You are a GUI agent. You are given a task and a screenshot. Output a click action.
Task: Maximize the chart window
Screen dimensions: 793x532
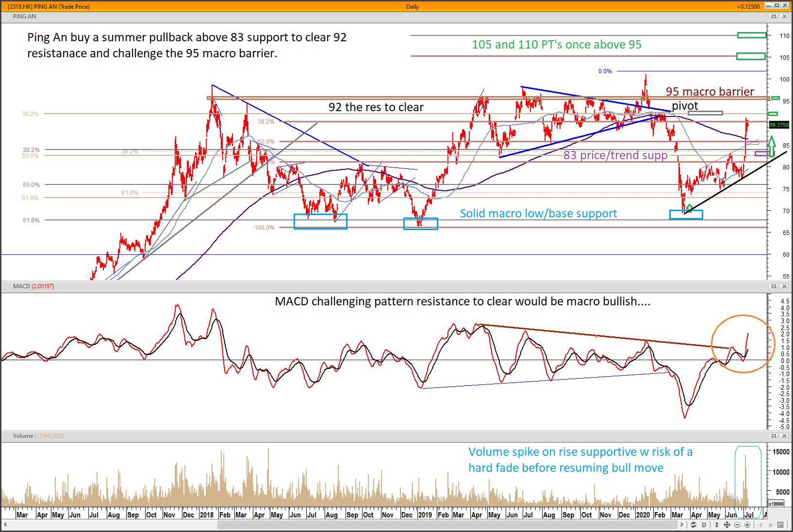(x=776, y=6)
